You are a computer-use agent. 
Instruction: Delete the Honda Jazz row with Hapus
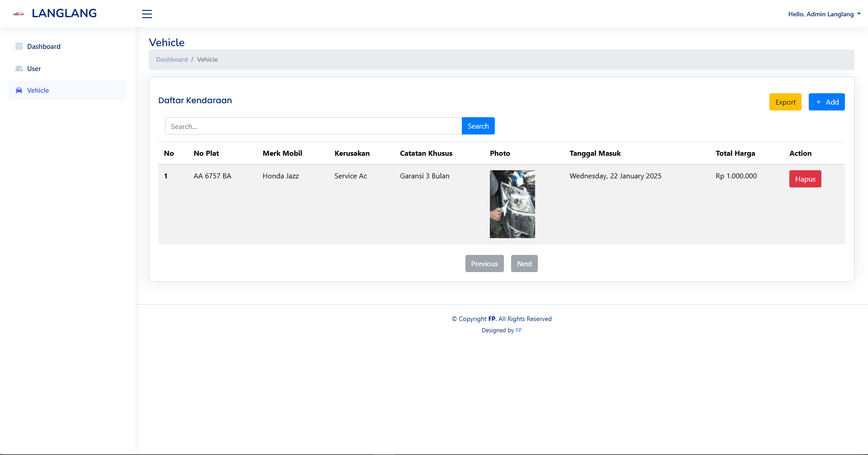[805, 179]
